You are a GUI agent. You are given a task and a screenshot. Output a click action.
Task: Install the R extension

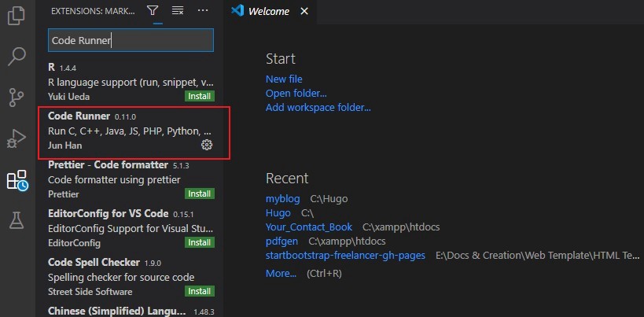click(x=199, y=97)
